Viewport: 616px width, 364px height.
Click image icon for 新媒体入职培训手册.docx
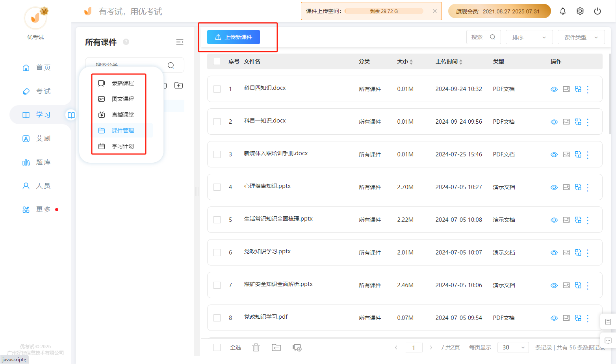click(x=566, y=155)
